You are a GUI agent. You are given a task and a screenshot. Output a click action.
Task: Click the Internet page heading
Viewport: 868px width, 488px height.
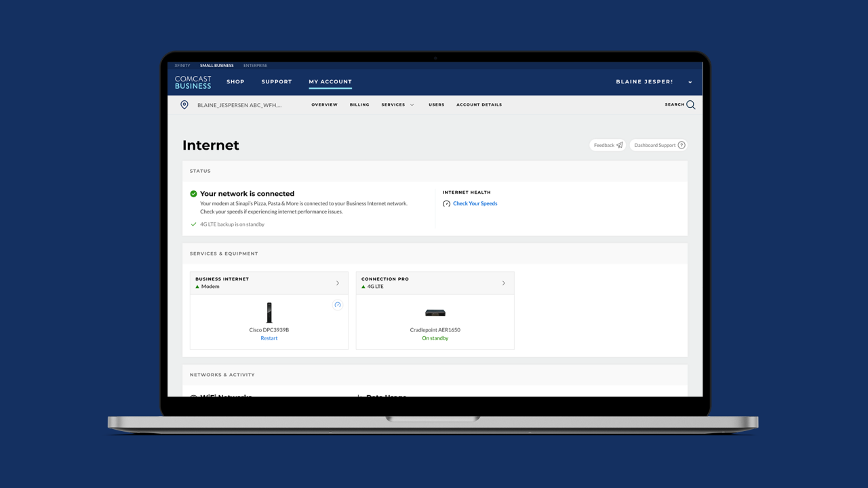coord(211,145)
